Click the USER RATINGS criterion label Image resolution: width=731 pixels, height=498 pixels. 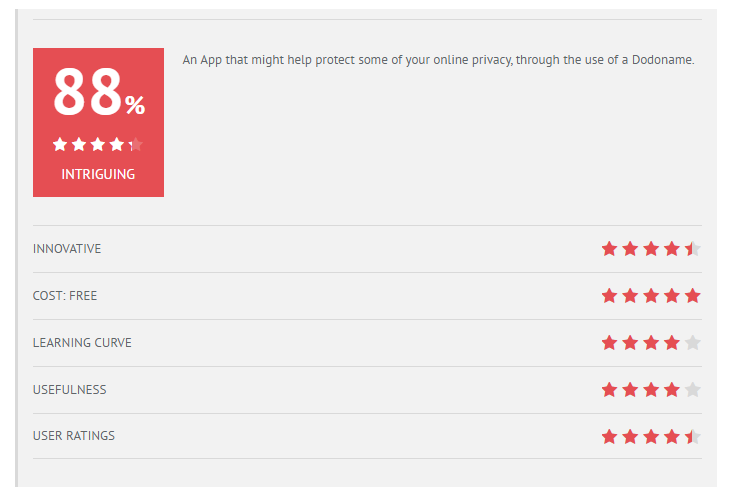pos(74,436)
